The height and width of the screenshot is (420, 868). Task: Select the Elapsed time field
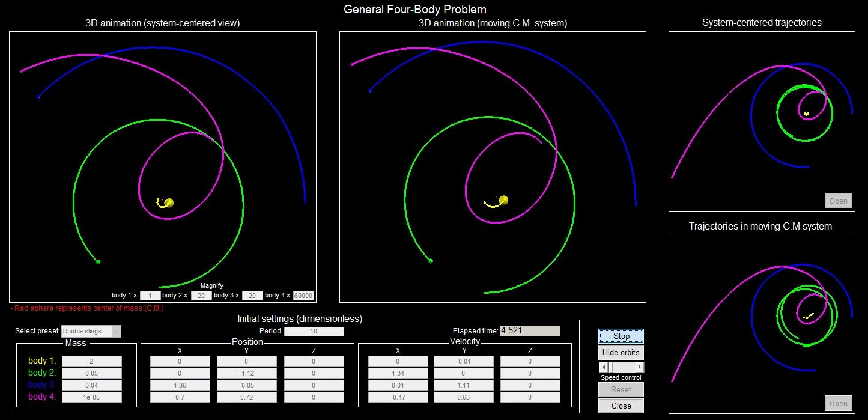pyautogui.click(x=530, y=331)
